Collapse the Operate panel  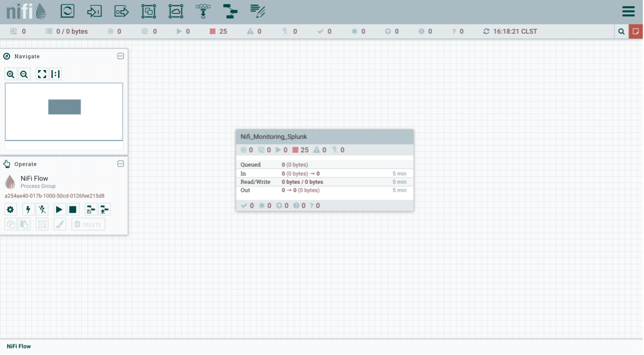coord(120,164)
